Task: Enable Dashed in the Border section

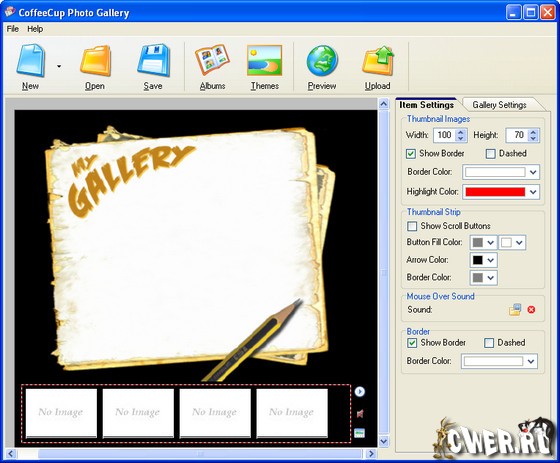Action: (489, 343)
